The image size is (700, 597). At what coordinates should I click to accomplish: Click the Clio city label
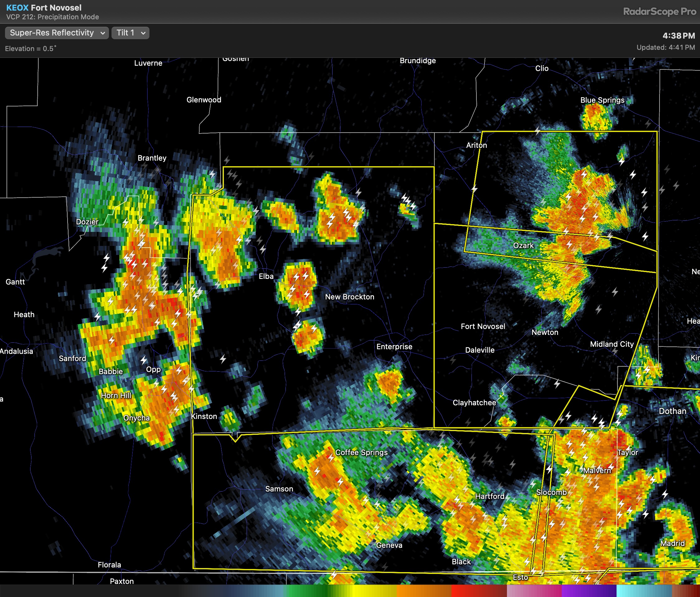542,68
